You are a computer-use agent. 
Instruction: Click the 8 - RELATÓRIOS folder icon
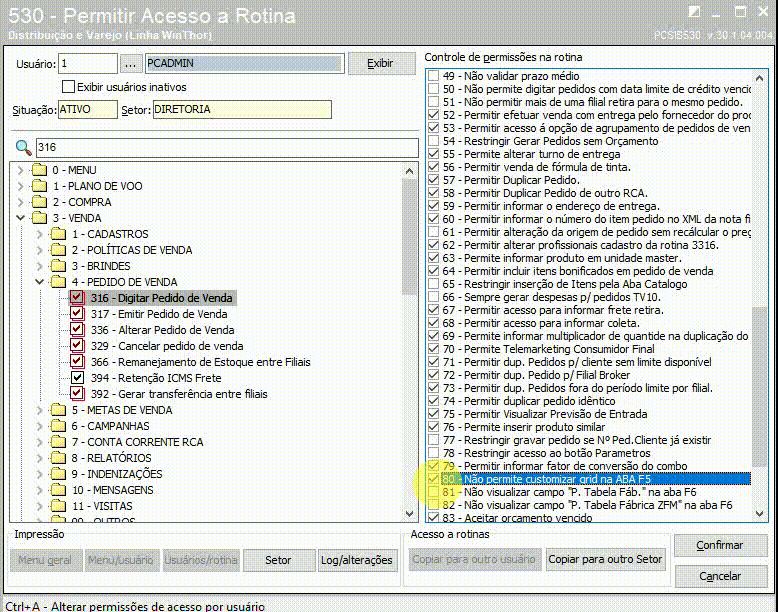(58, 458)
